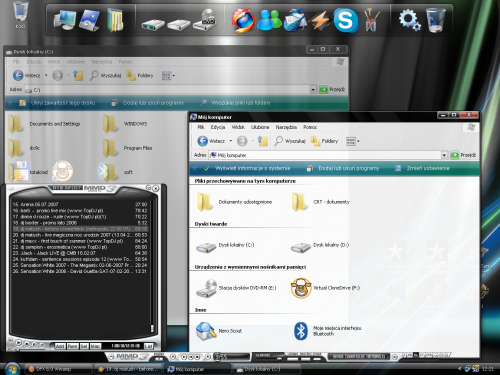Go back with Wstecz in Mój komputer window
The image size is (500, 375).
[x=211, y=141]
